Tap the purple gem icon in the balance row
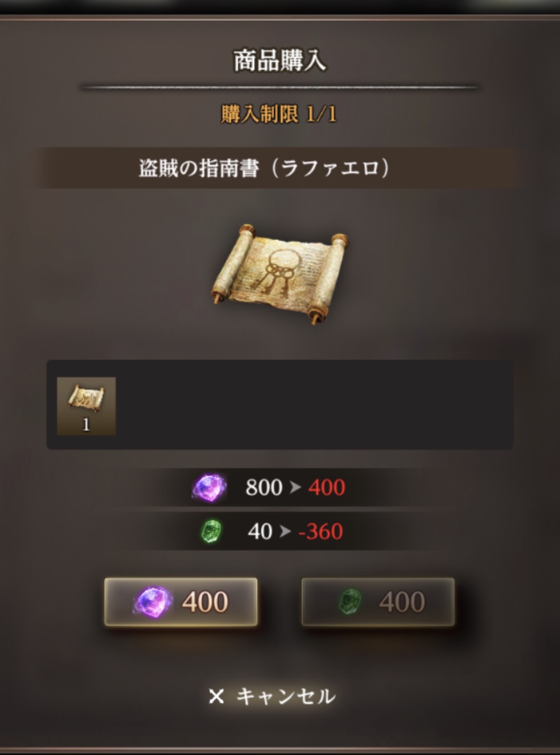Screen dimensions: 560x755 [209, 487]
